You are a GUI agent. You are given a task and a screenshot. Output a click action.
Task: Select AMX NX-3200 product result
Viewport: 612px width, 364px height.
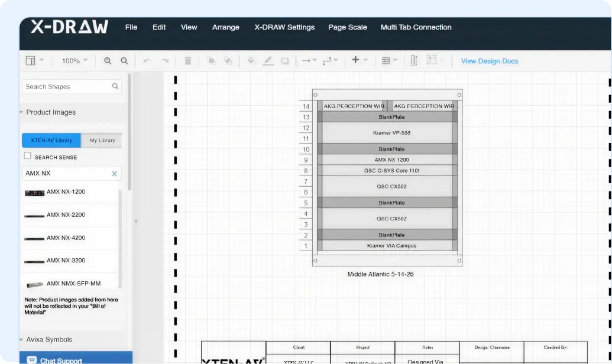70,260
